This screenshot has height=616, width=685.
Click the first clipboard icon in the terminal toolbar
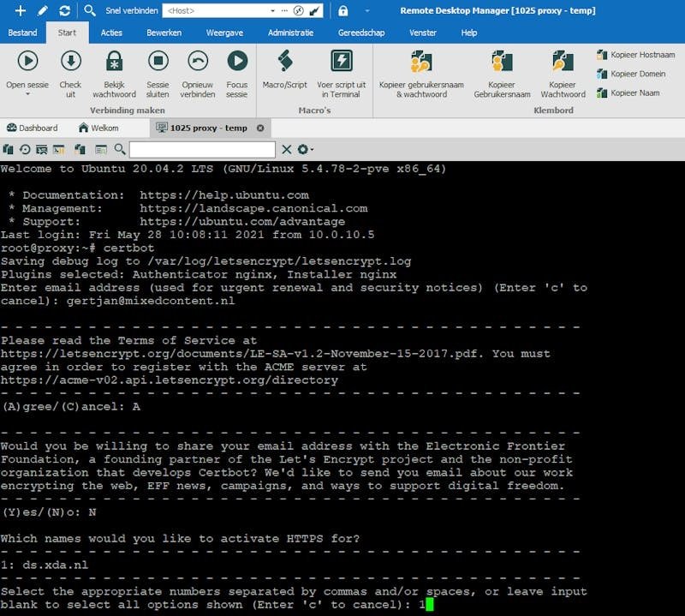(x=8, y=150)
